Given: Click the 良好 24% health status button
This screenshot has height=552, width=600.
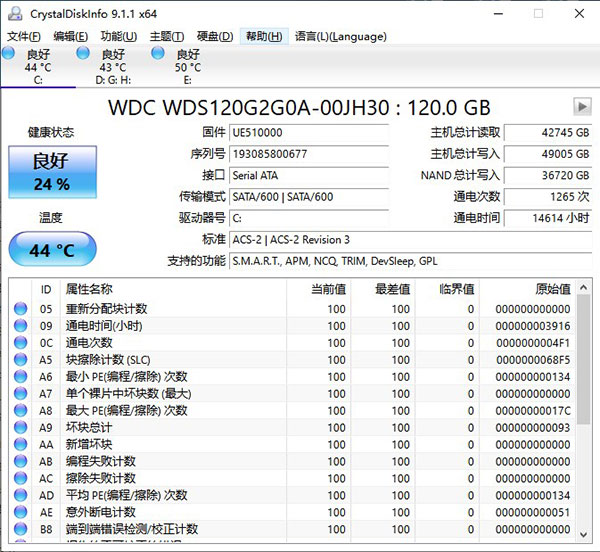Looking at the screenshot, I should pos(52,171).
